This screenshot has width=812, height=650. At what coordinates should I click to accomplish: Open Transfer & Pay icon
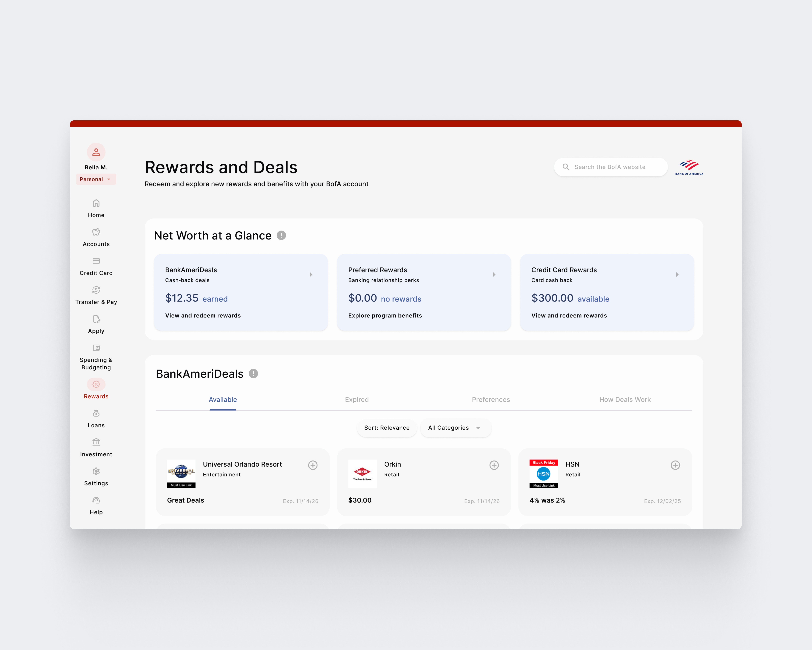[x=96, y=290]
